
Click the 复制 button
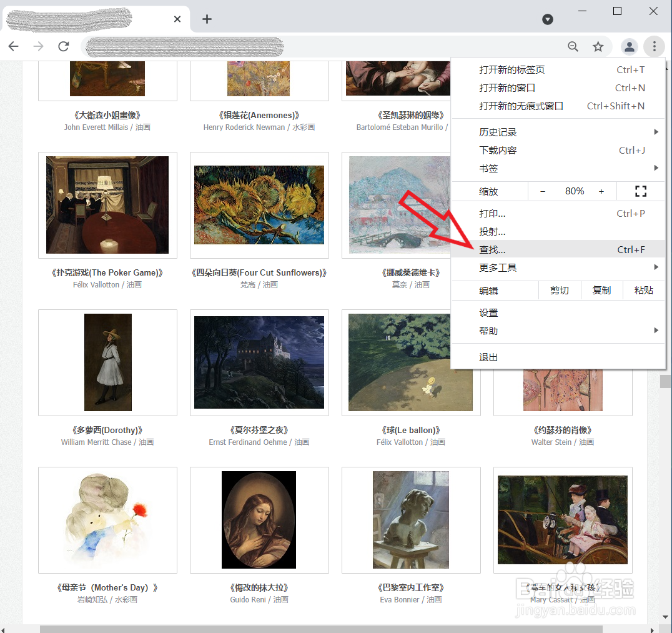601,291
